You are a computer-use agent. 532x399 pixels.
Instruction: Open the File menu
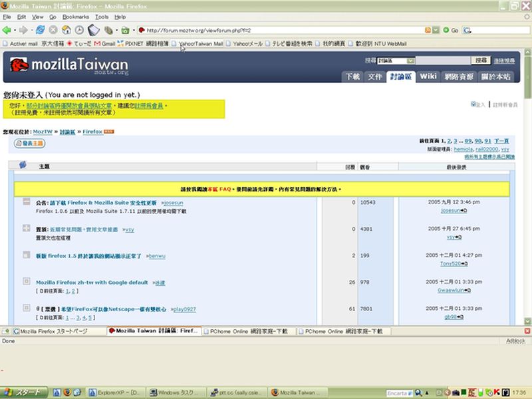tap(7, 17)
